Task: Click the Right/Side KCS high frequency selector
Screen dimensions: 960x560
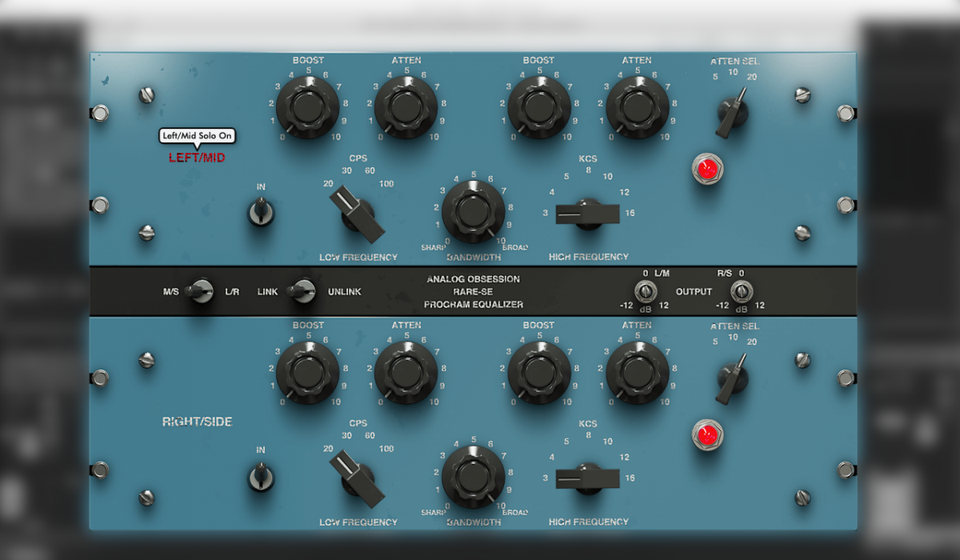Action: 588,478
